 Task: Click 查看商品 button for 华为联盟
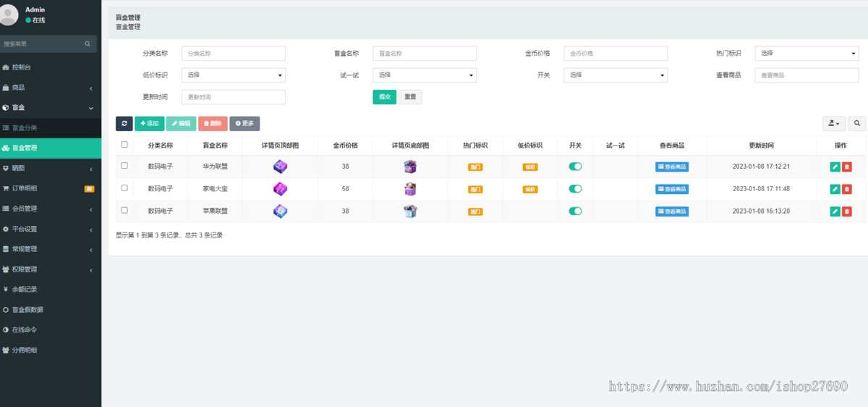pyautogui.click(x=672, y=167)
